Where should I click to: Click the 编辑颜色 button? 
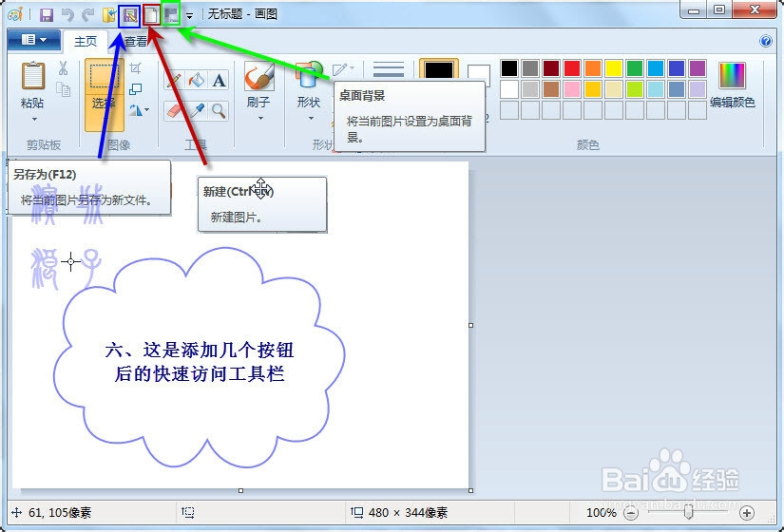[x=732, y=85]
